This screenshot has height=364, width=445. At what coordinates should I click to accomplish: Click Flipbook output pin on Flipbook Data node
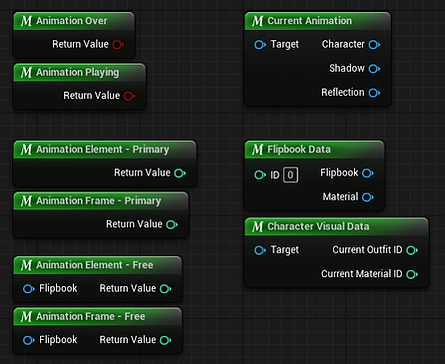(368, 173)
